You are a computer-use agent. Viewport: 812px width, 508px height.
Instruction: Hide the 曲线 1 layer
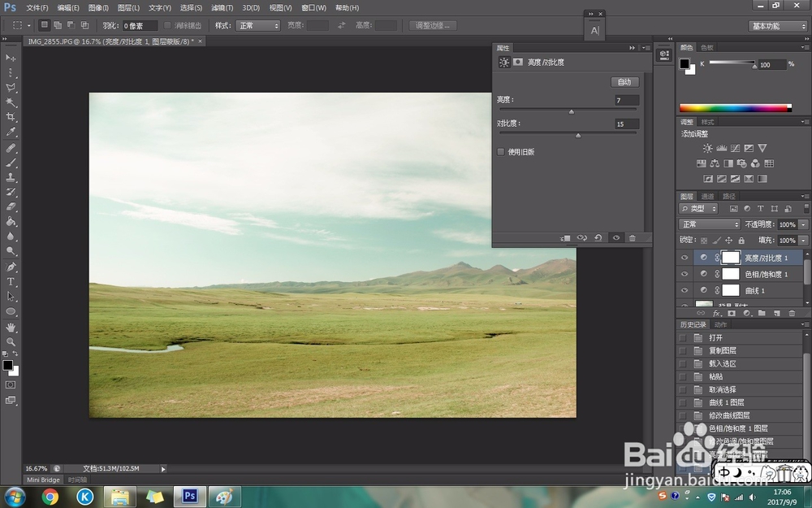tap(685, 290)
